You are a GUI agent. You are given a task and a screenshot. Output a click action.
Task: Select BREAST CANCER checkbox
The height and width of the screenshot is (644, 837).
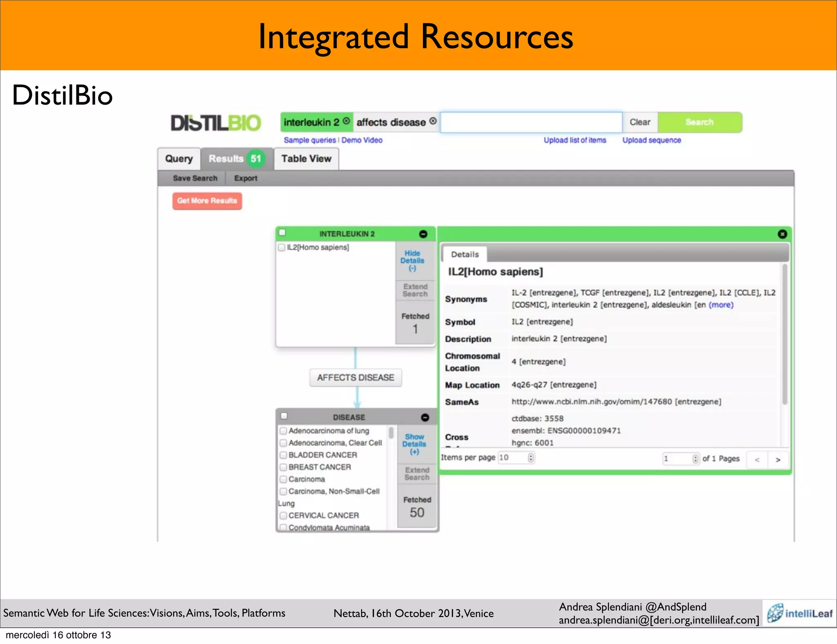[283, 467]
